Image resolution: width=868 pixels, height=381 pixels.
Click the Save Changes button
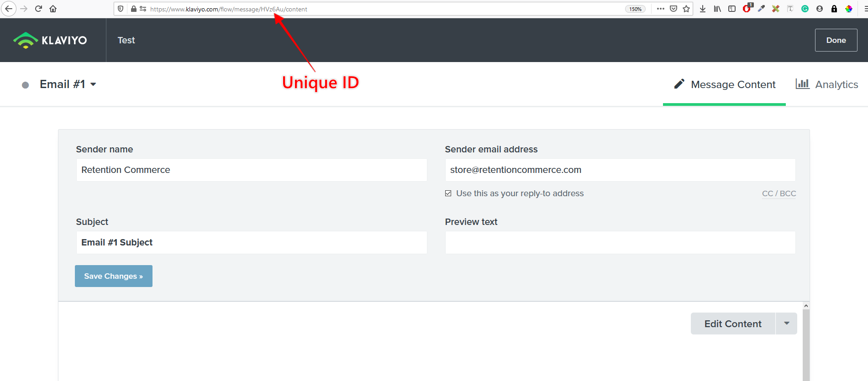(x=114, y=276)
